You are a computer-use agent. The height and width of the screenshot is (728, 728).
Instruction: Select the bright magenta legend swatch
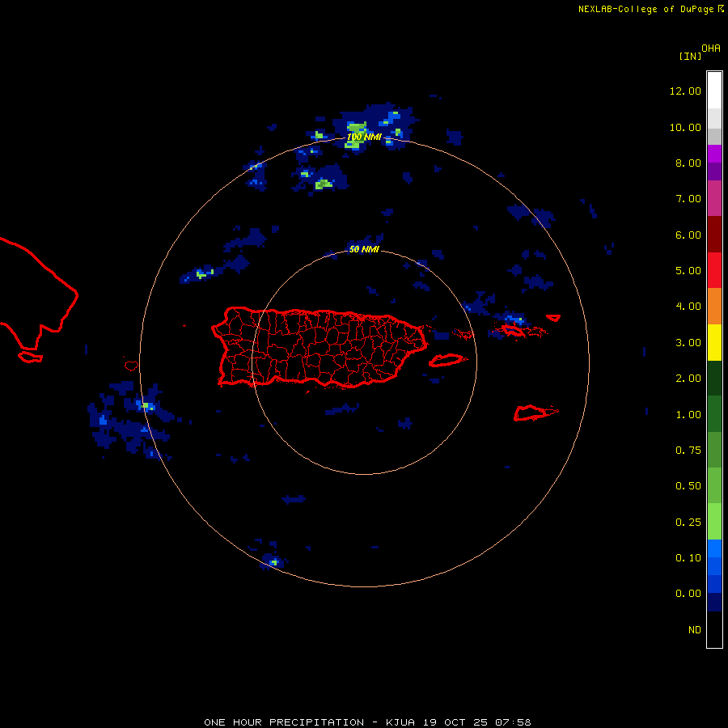(714, 154)
